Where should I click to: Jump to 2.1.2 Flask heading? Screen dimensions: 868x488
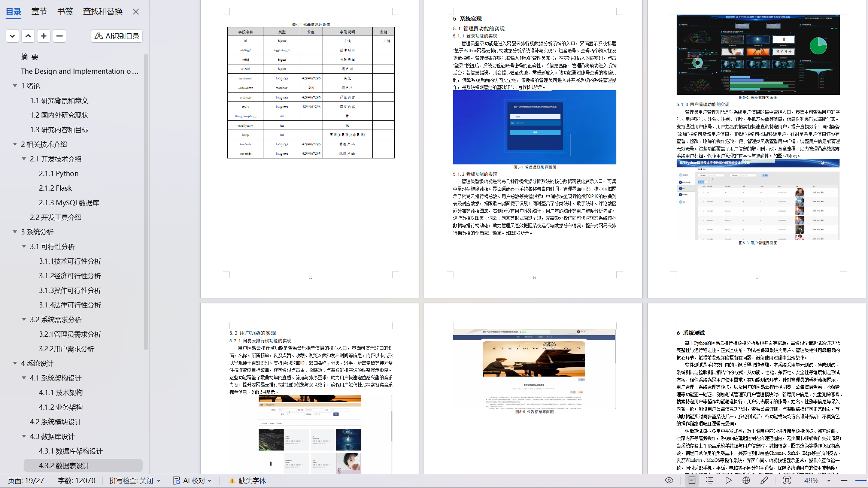[55, 188]
